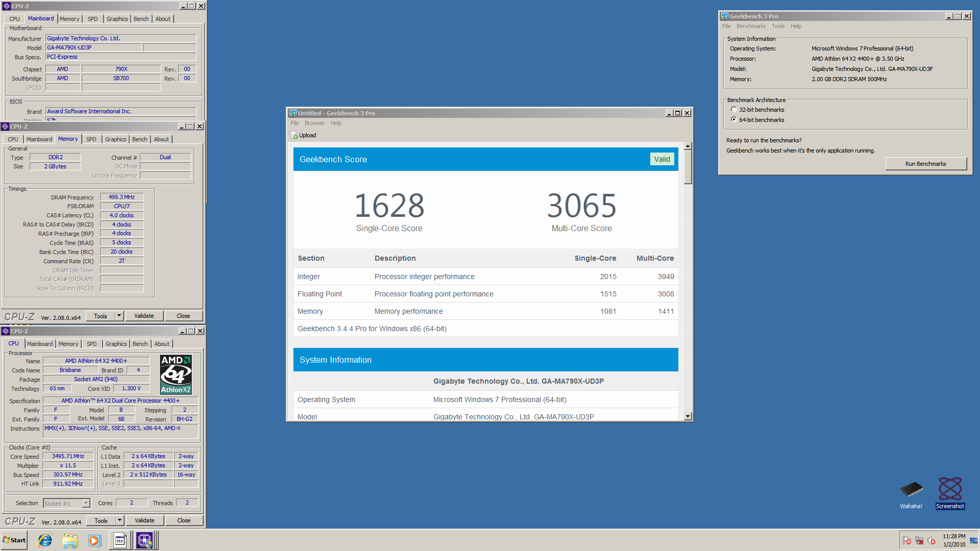
Task: Click the AMD Athlon X2 logo in CPU-Z
Action: [x=176, y=374]
